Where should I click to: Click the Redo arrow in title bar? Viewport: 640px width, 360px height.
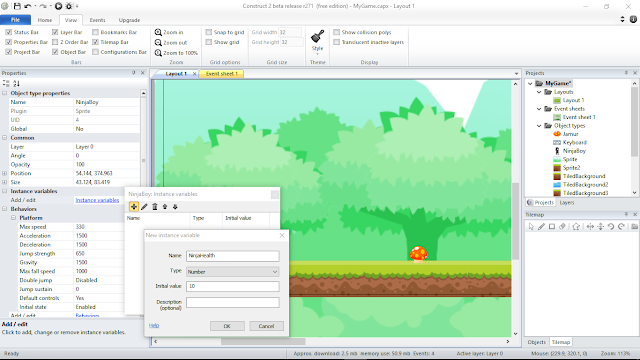pos(43,6)
